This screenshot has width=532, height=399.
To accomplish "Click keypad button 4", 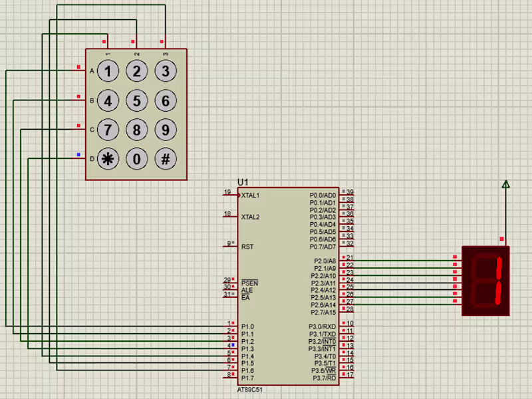I will (x=108, y=101).
